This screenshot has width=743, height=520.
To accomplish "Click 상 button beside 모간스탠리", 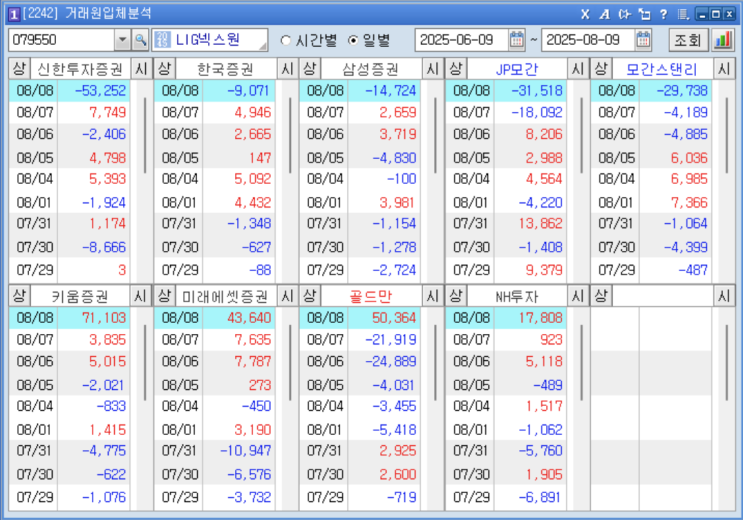I will click(601, 69).
